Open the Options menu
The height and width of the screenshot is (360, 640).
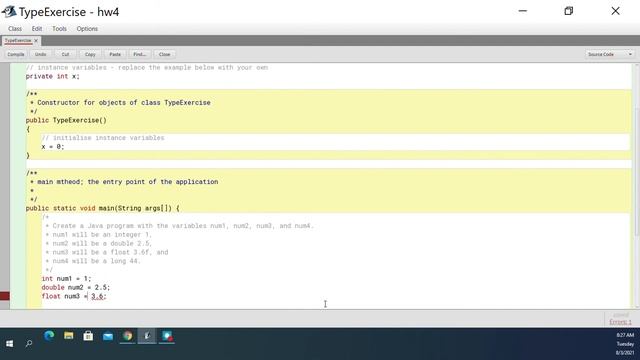tap(87, 29)
